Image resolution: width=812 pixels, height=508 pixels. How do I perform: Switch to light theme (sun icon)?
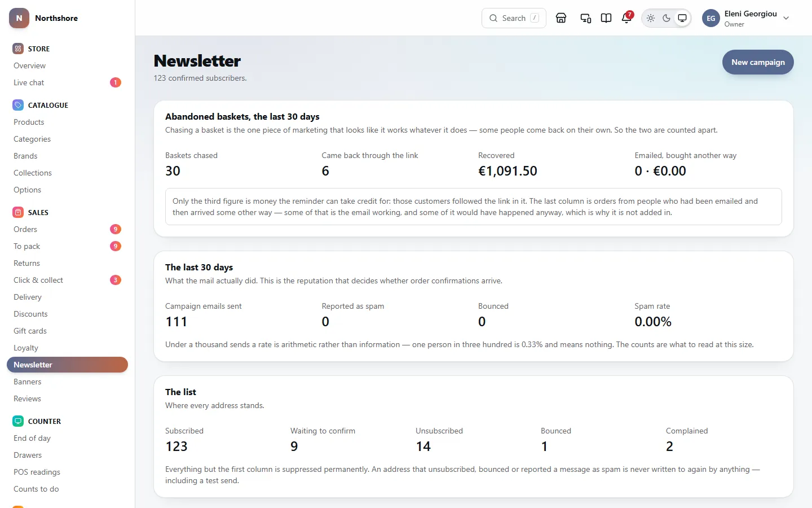tap(651, 18)
